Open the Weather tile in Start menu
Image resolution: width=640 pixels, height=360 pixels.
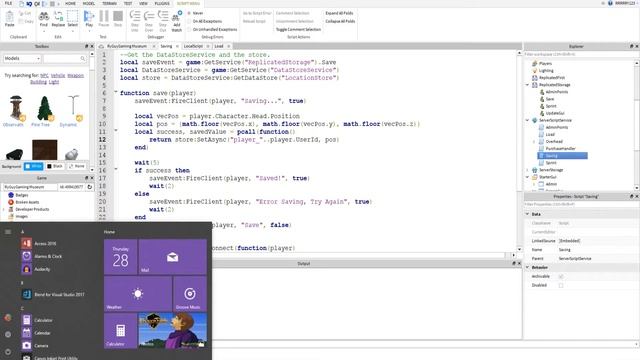pos(138,293)
